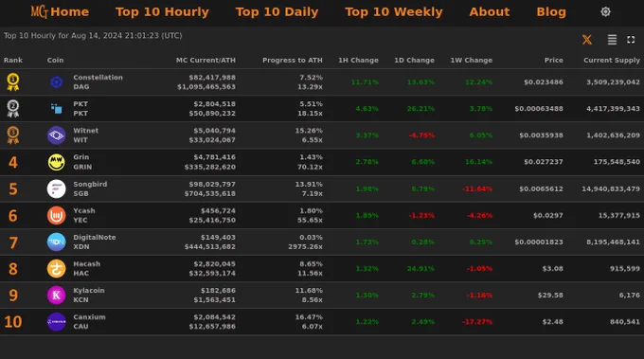Sort by Rank column header

13,60
